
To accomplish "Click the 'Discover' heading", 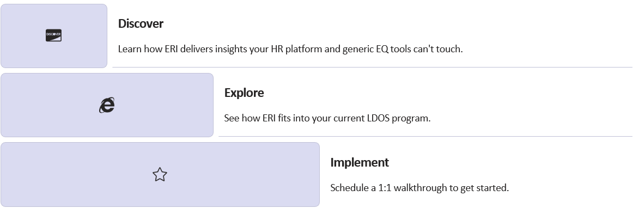I will point(141,23).
